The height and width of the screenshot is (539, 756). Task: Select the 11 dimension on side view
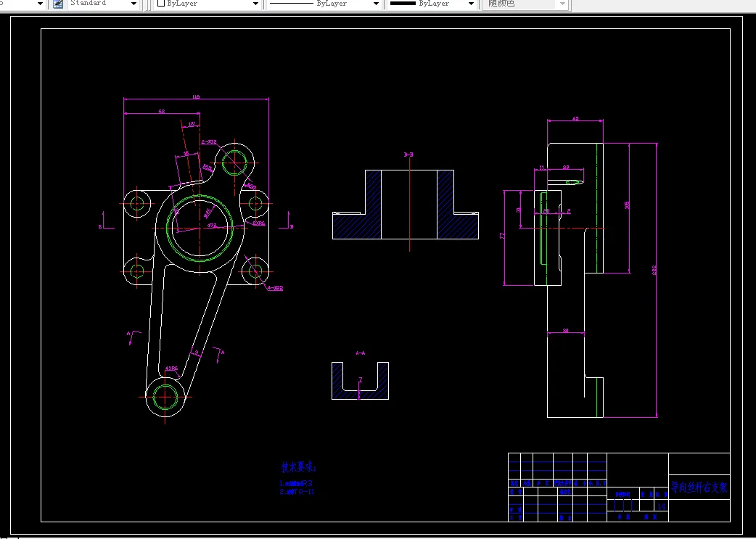pos(541,168)
